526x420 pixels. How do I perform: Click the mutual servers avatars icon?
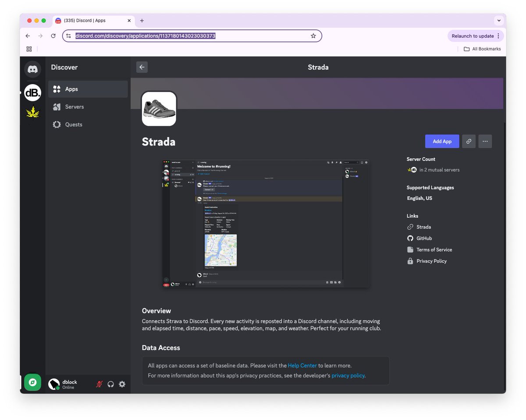pyautogui.click(x=412, y=170)
